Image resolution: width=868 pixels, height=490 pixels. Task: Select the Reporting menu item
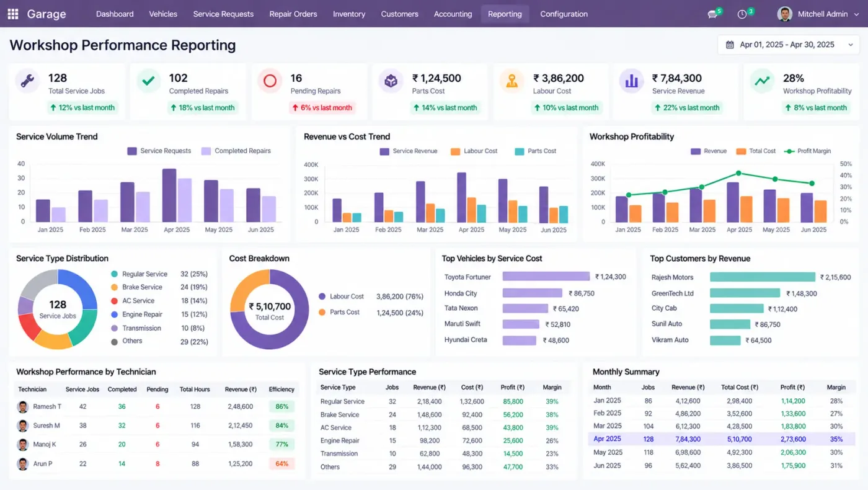coord(505,14)
